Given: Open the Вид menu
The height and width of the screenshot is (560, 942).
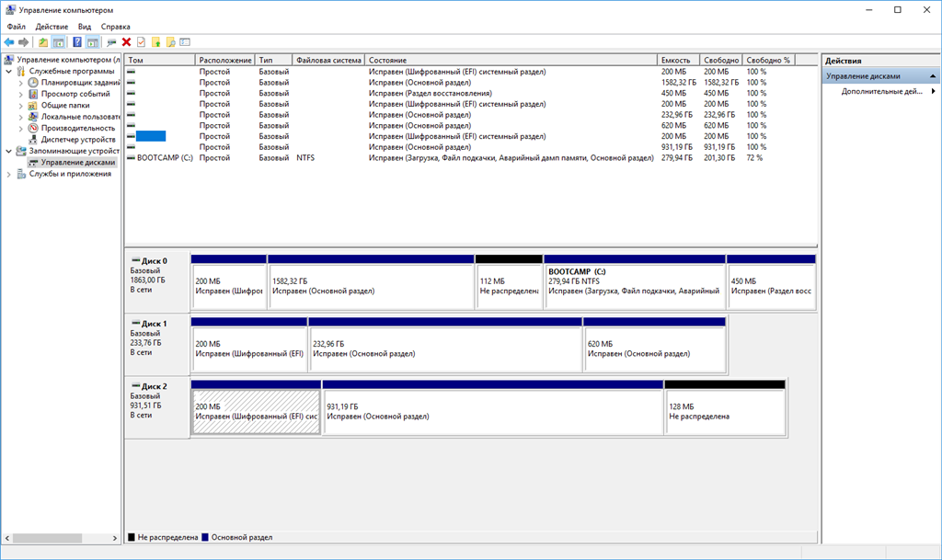Looking at the screenshot, I should tap(84, 27).
